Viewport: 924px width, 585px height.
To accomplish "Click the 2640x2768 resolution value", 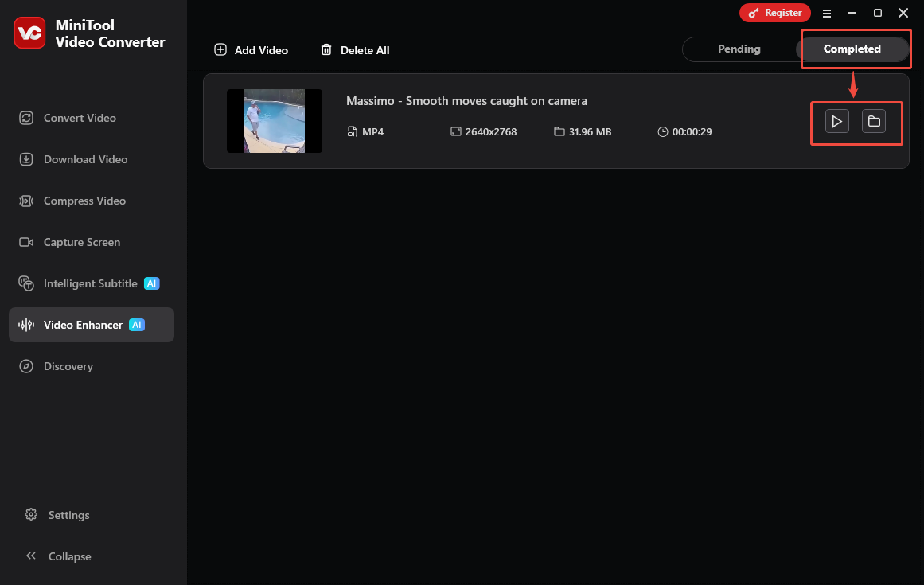I will [491, 131].
